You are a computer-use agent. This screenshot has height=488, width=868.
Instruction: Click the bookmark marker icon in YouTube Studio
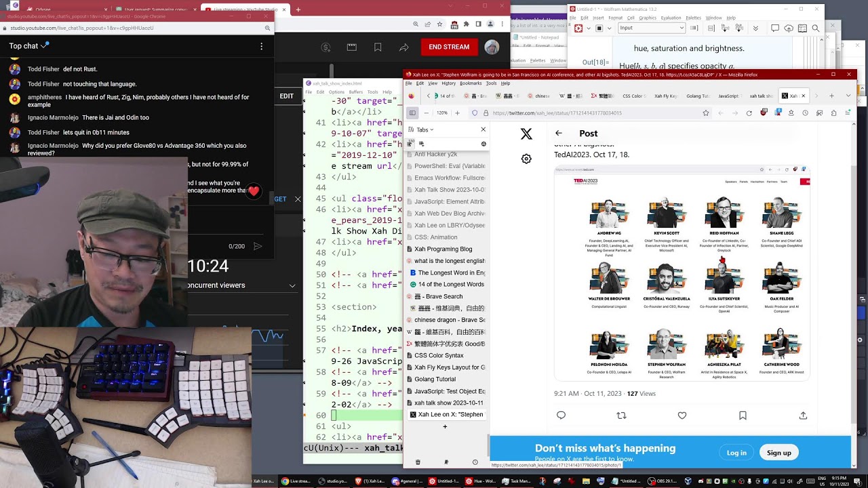coord(378,47)
